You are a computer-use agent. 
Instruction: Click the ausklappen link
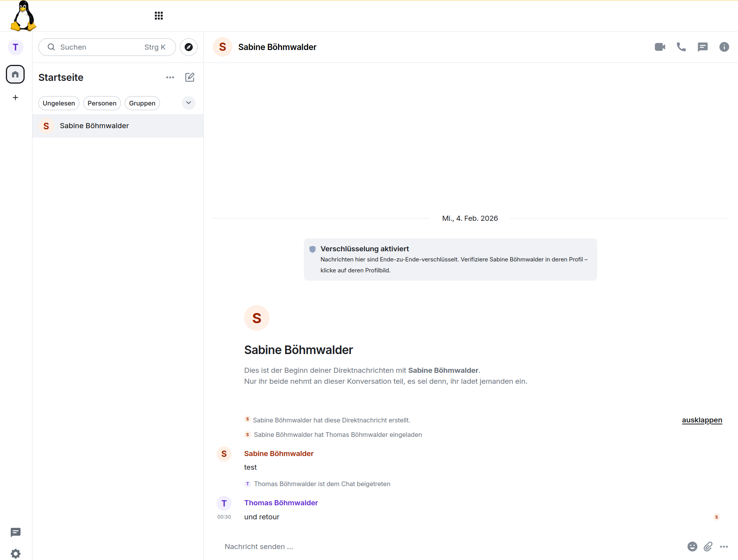click(702, 420)
